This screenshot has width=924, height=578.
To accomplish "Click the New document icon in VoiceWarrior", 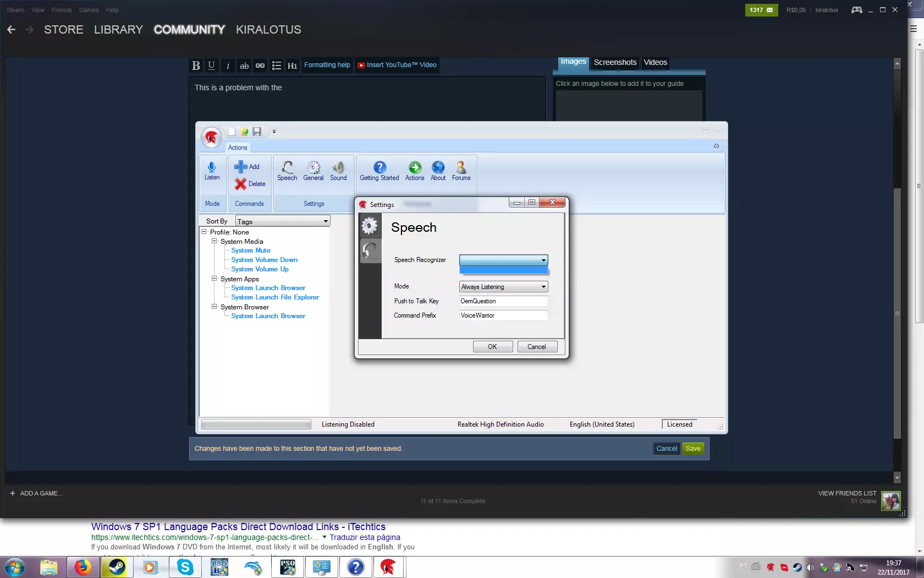I will click(232, 132).
